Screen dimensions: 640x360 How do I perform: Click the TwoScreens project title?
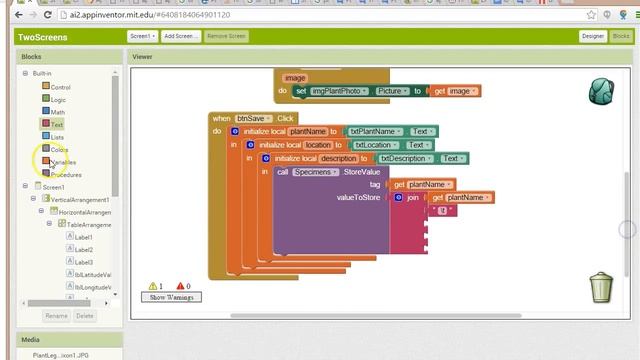tap(42, 37)
